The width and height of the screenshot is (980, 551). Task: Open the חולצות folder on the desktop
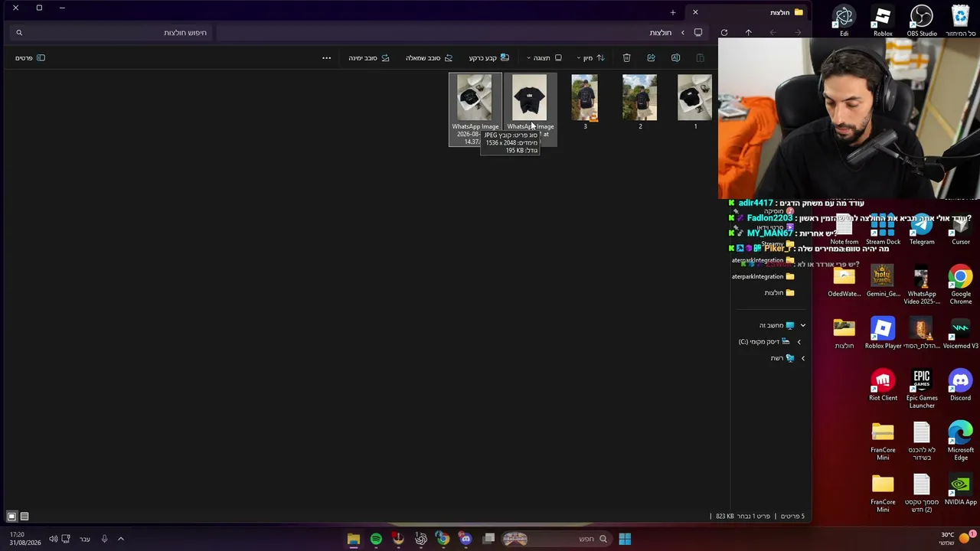point(844,334)
